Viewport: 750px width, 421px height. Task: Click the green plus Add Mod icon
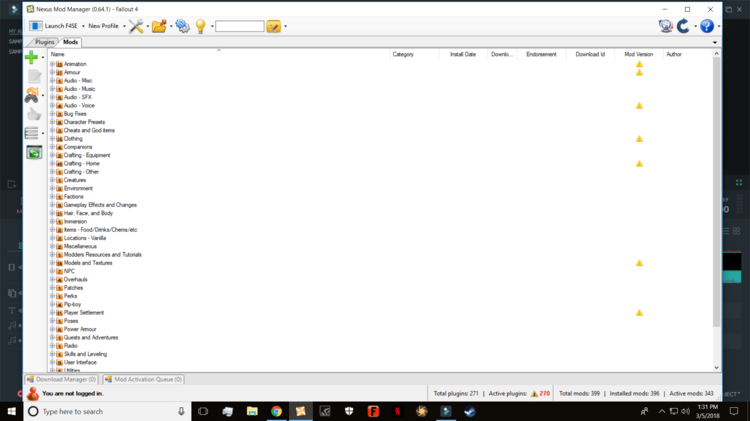[32, 57]
